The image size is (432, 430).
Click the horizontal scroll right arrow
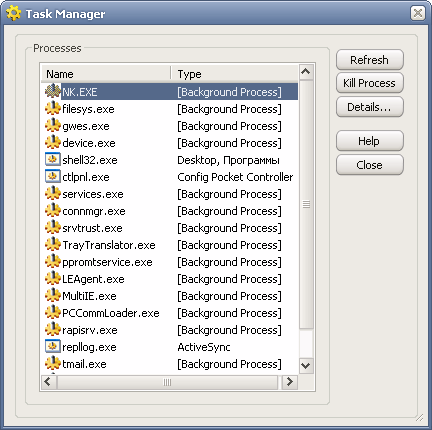289,382
